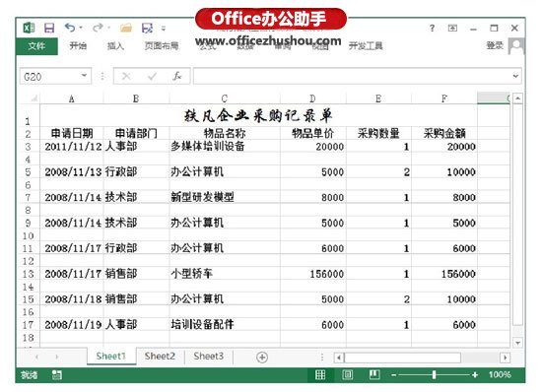Save the workbook with the floppy icon
Viewport: 542px width, 392px height.
pos(49,28)
